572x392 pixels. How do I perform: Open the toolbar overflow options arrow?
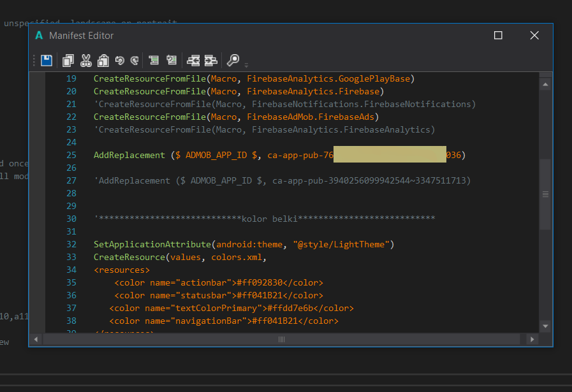[x=246, y=65]
